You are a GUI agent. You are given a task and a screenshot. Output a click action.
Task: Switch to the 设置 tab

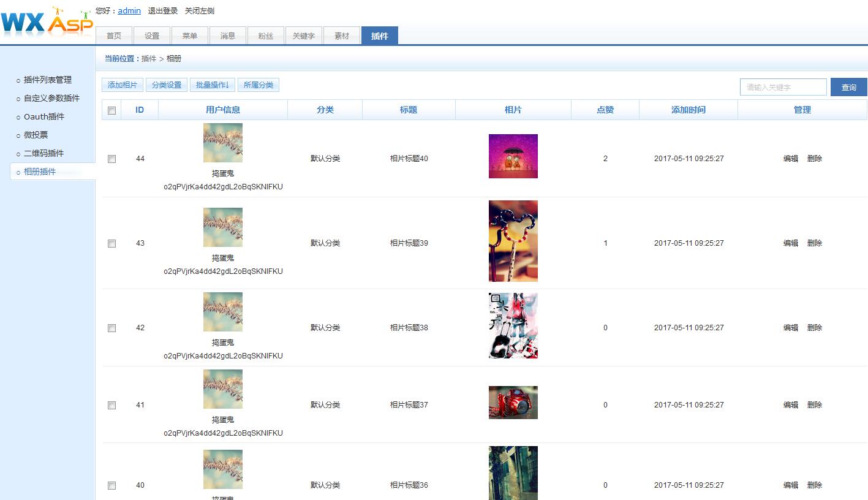152,36
